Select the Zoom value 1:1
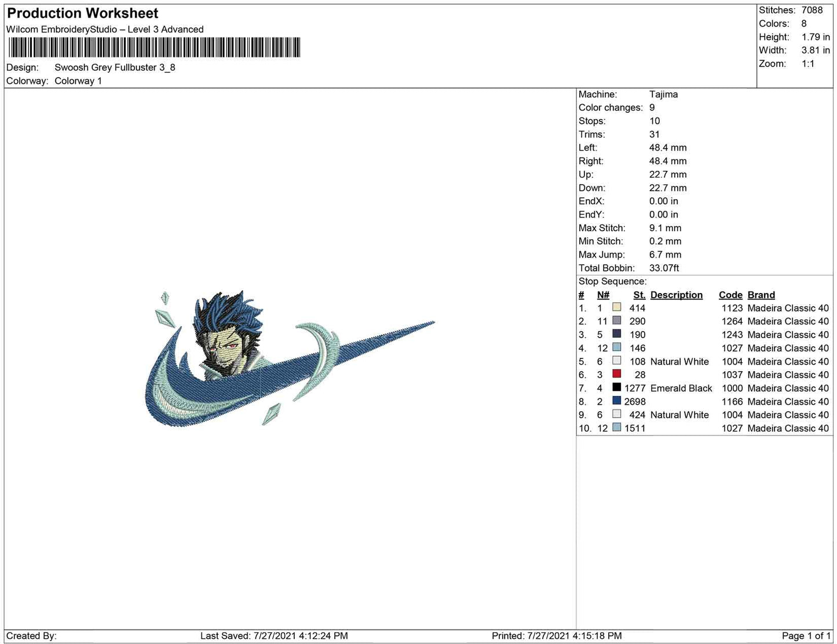The image size is (837, 644). [808, 64]
